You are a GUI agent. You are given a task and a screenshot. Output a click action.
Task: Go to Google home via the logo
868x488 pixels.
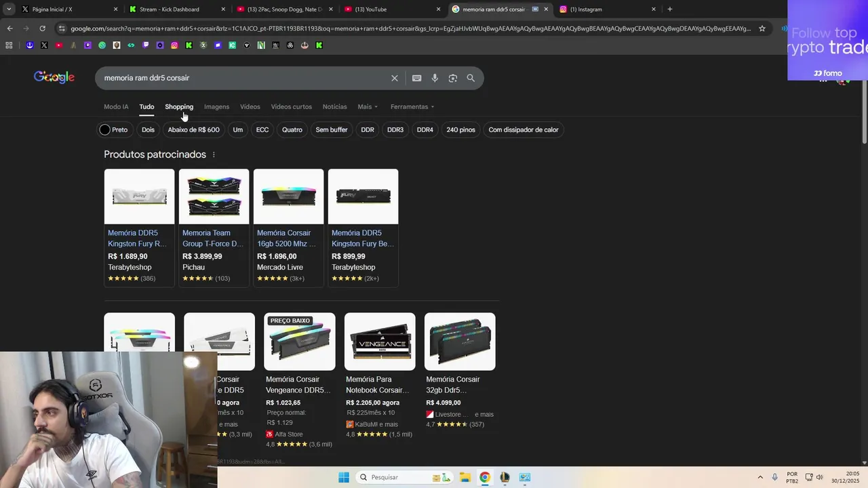(x=54, y=77)
